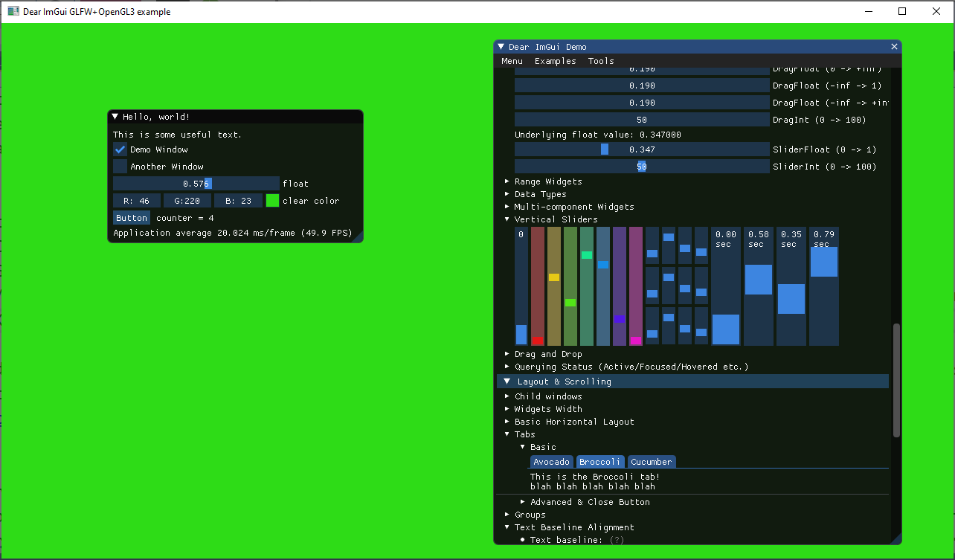Click the "counter = 4" text
Image resolution: width=955 pixels, height=560 pixels.
pyautogui.click(x=185, y=218)
